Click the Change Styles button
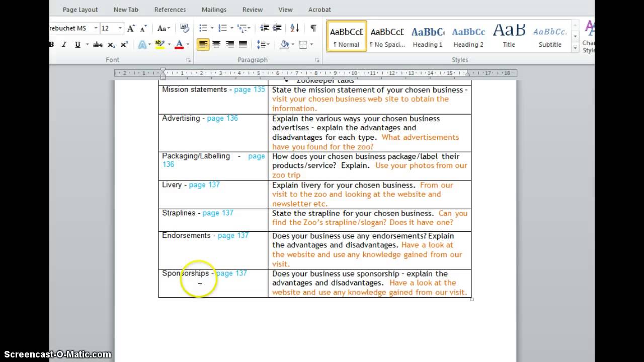This screenshot has height=362, width=644. pos(588,36)
